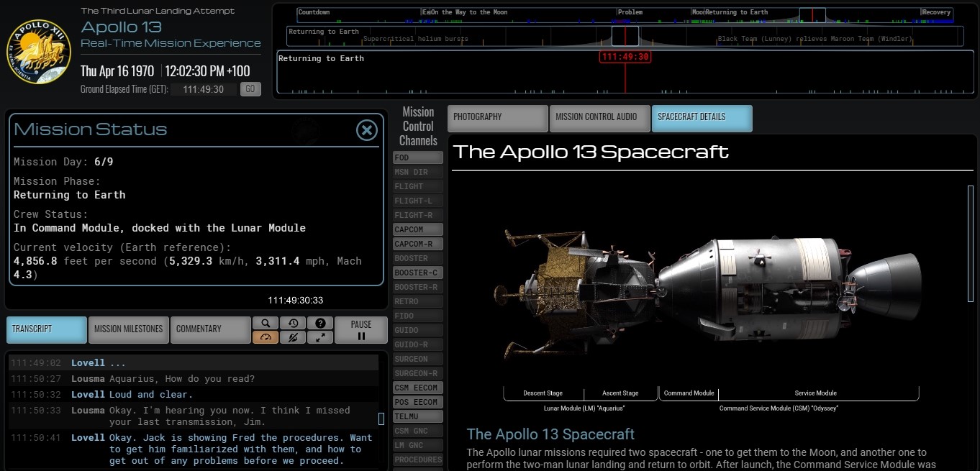Pause mission playback
The width and height of the screenshot is (980, 471).
coord(361,330)
